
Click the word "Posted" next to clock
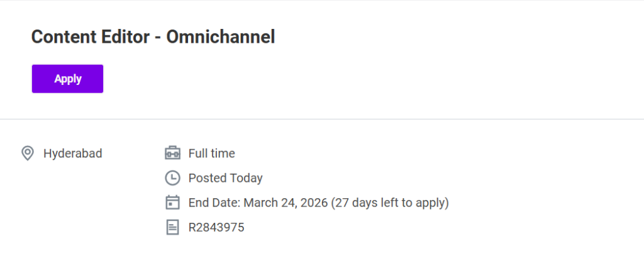(x=208, y=178)
